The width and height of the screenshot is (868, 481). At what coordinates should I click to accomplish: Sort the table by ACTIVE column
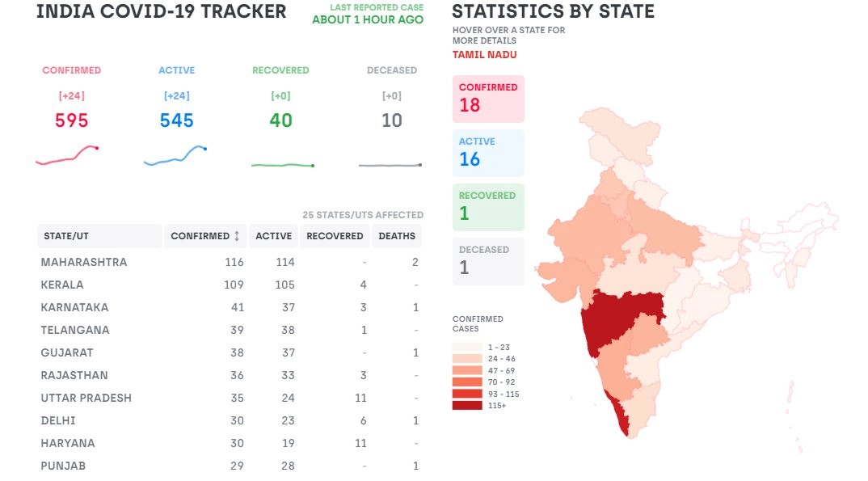point(273,236)
